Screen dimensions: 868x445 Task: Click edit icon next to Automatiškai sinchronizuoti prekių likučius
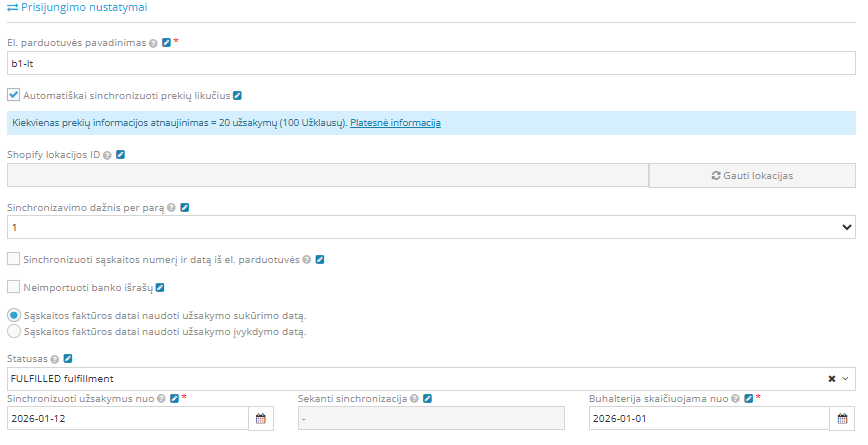237,96
